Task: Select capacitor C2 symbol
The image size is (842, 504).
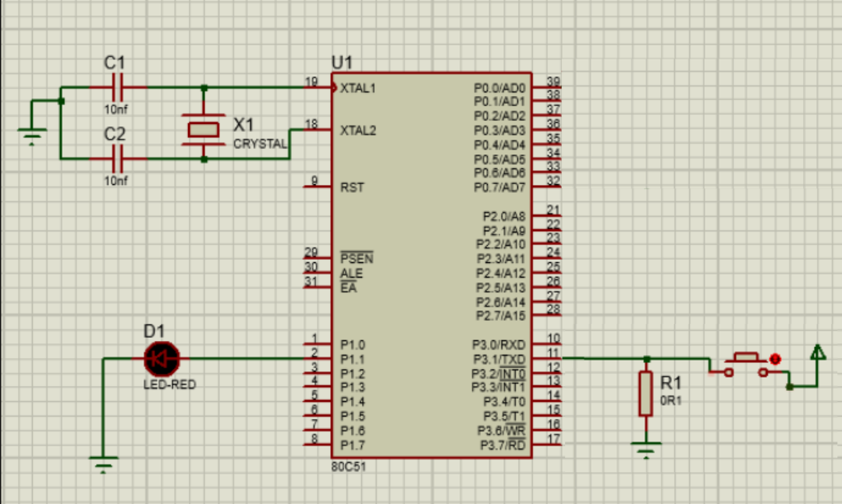Action: point(117,160)
